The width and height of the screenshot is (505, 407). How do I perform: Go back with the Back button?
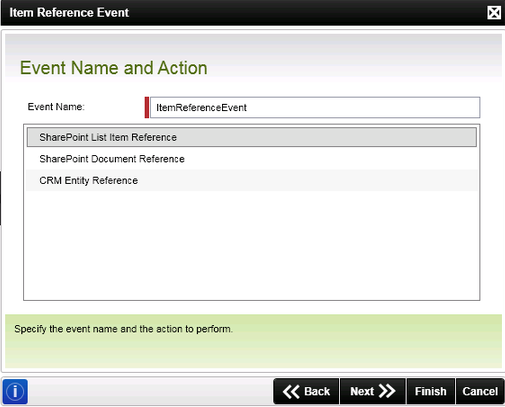[x=306, y=391]
